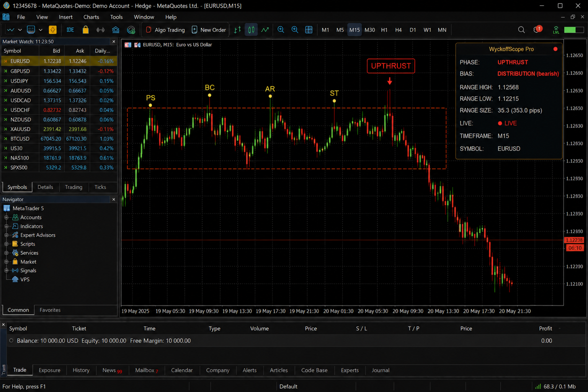Switch chart to candlesticks type
588x392 pixels.
point(251,30)
